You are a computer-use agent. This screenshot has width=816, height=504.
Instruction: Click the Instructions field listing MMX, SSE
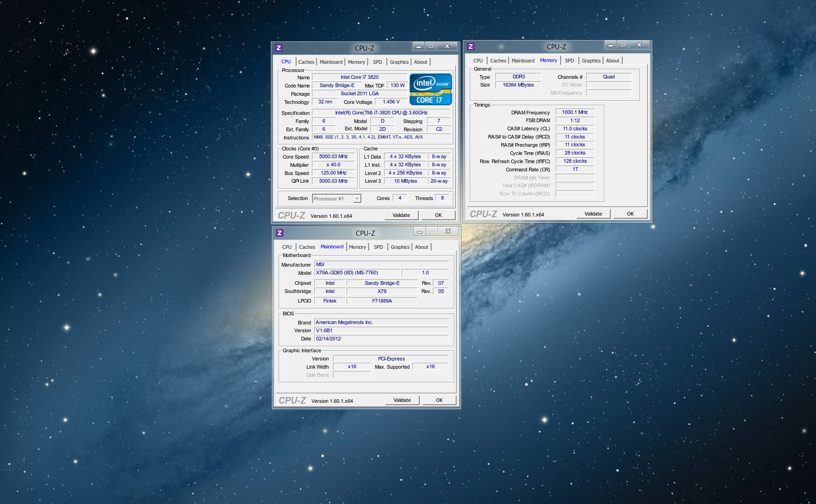tap(381, 137)
